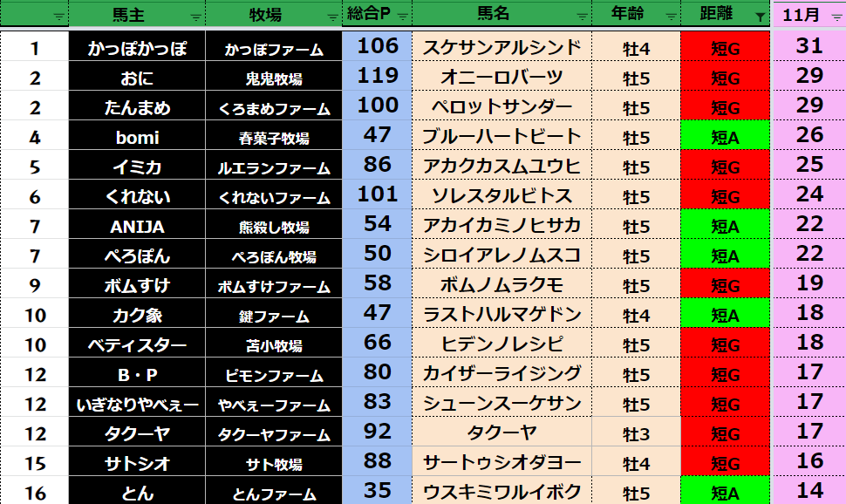Click the green 短A cell for ブルーハートビート
The width and height of the screenshot is (846, 504).
725,137
